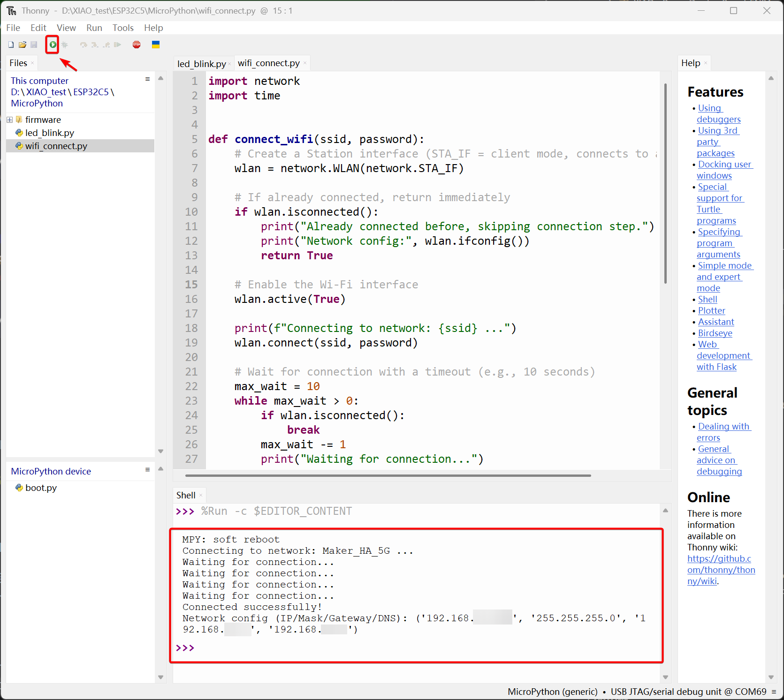Click the red Stop/Restart backend icon
This screenshot has height=700, width=784.
(137, 45)
